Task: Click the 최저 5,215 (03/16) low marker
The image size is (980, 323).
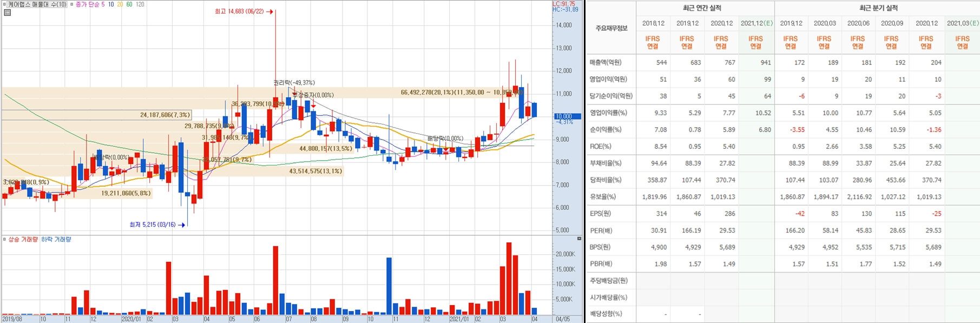Action: [157, 225]
